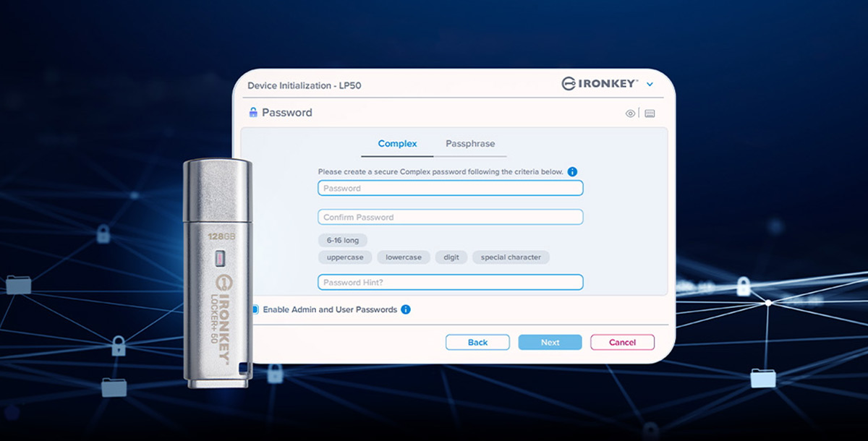Go Back to previous step
Viewport: 868px width, 441px height.
coord(477,342)
